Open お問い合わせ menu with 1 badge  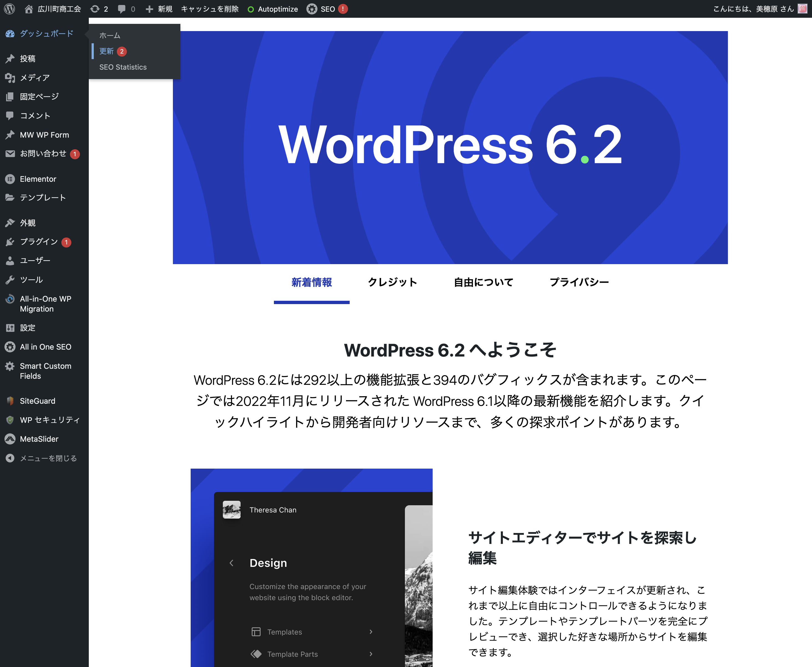pyautogui.click(x=44, y=154)
